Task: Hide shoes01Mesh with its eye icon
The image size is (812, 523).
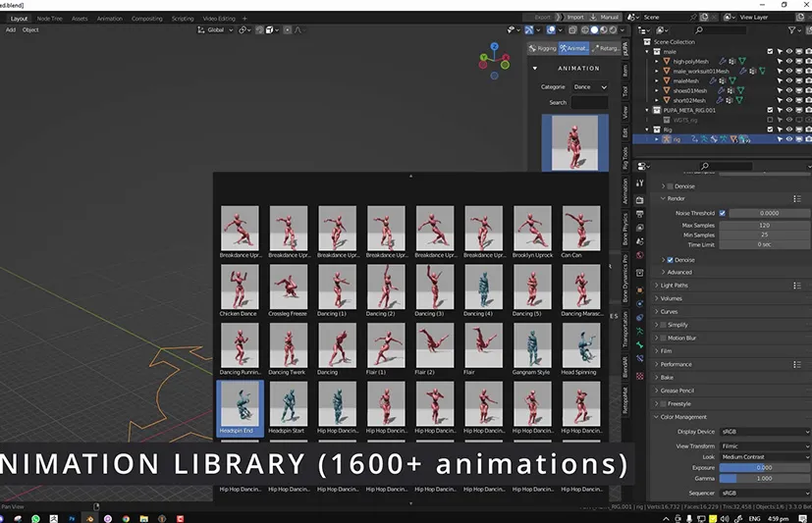Action: click(x=789, y=90)
